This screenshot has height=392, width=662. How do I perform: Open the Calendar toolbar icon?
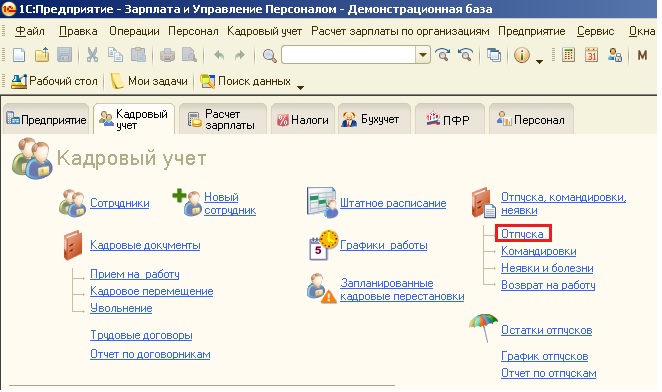[x=591, y=55]
